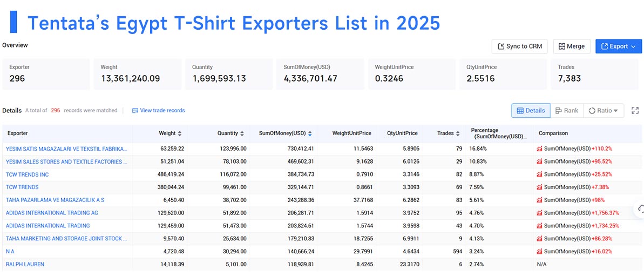Click the Trades overview card showing 7,383
Screen dimensions: 644x276
pyautogui.click(x=596, y=74)
